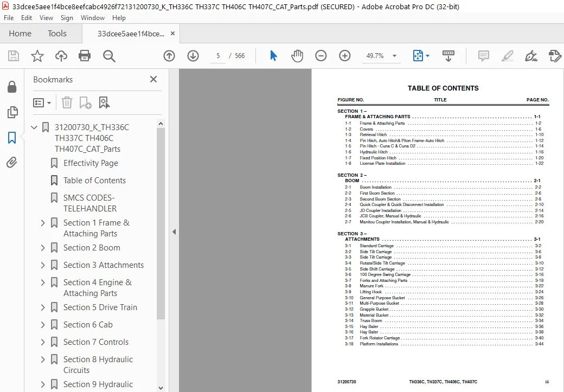
Task: Click the page number input field
Action: tap(218, 56)
